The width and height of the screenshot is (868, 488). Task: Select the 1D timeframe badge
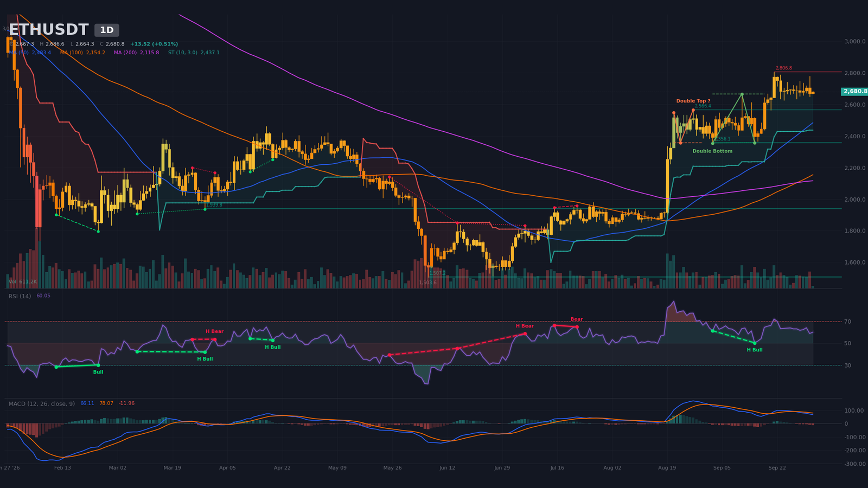[107, 30]
